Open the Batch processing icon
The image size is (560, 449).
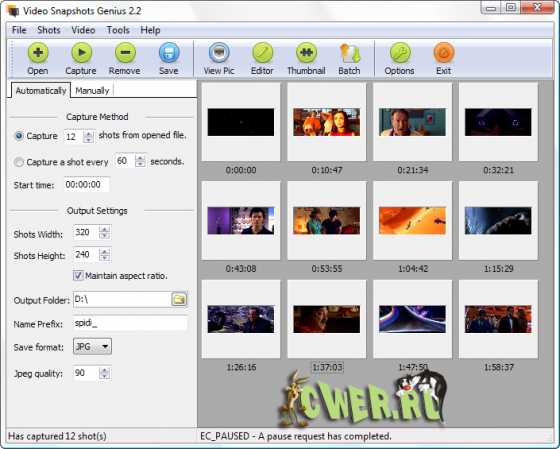click(x=350, y=53)
